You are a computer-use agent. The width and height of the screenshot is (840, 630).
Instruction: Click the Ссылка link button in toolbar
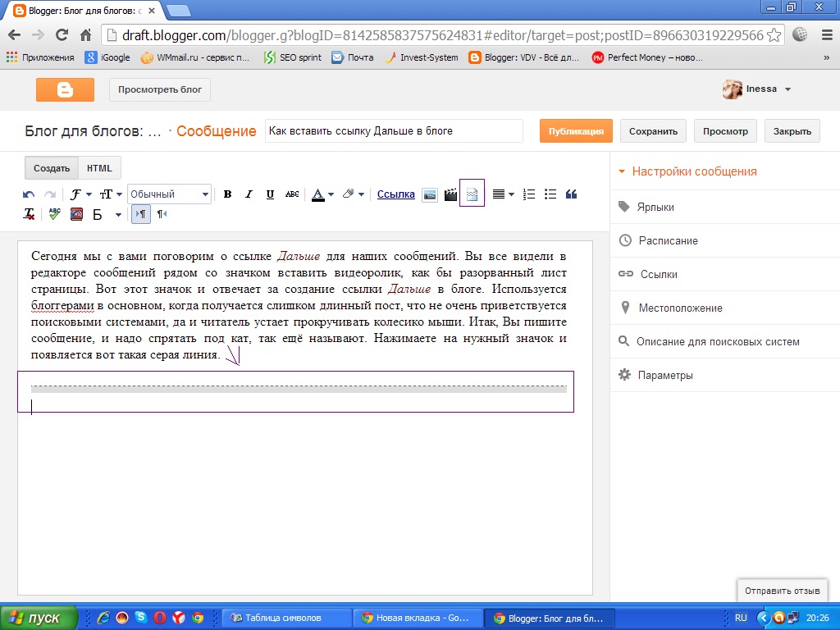[x=396, y=194]
